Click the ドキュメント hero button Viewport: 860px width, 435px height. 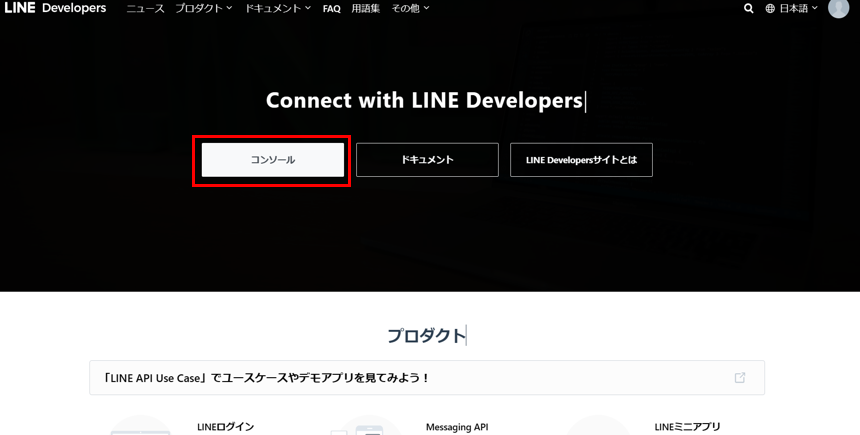pyautogui.click(x=427, y=160)
